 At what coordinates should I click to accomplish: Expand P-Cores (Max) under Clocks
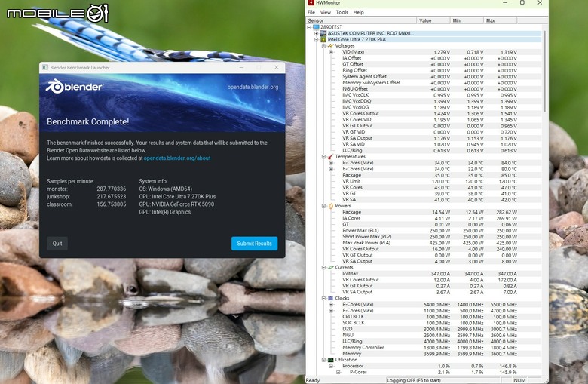(x=331, y=305)
